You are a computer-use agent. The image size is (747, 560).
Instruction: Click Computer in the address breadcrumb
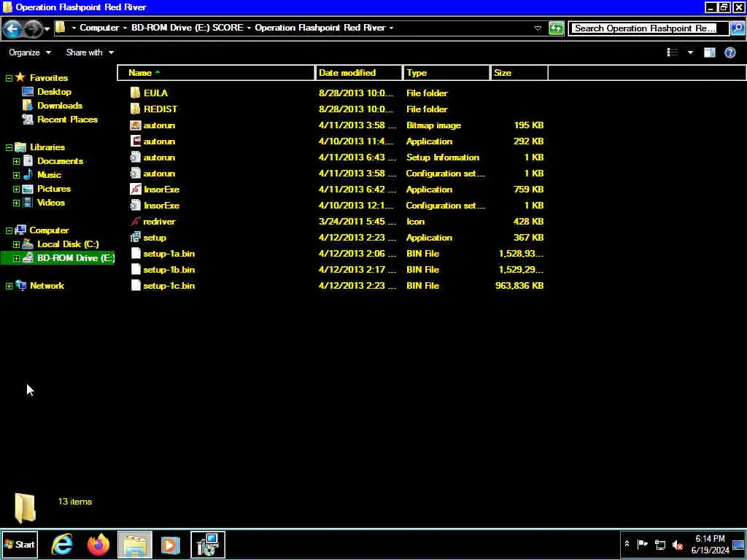tap(99, 28)
